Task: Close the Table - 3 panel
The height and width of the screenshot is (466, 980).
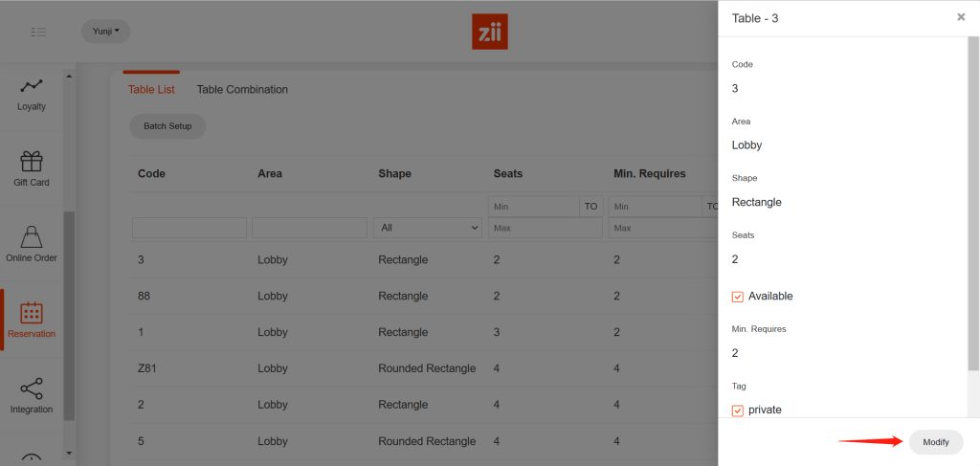Action: click(x=961, y=17)
